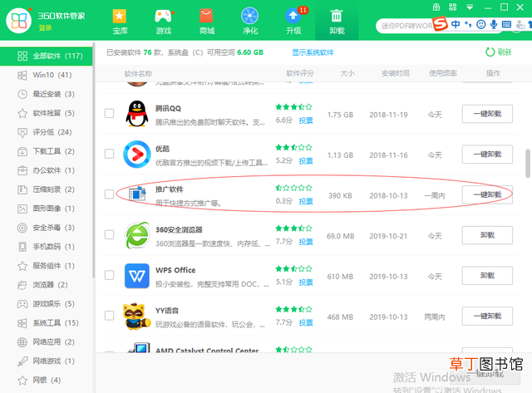Check the WPS Office row checkbox
The height and width of the screenshot is (393, 532).
pos(109,275)
